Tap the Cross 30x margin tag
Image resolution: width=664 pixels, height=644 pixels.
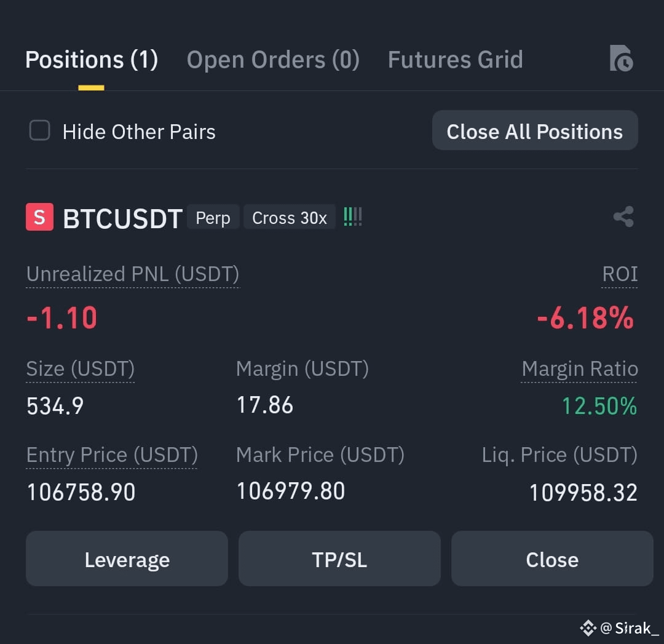coord(290,217)
